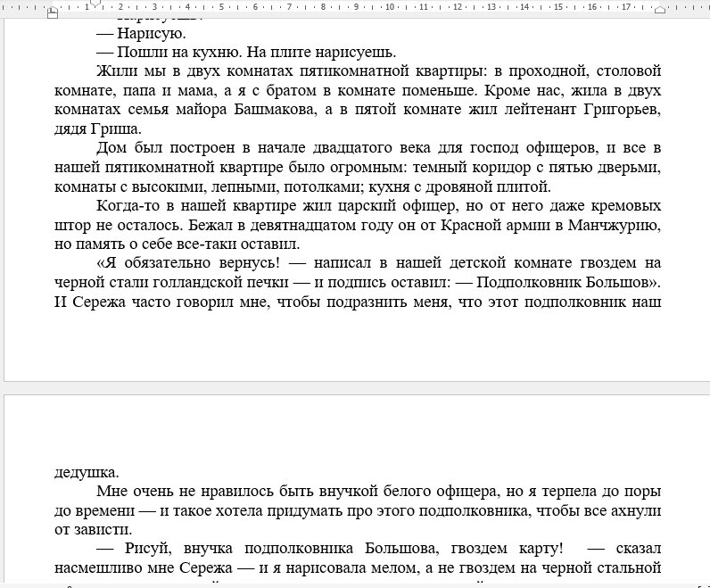Place cursor in "Пошли на кухню" line
This screenshot has height=588, width=710.
point(246,53)
